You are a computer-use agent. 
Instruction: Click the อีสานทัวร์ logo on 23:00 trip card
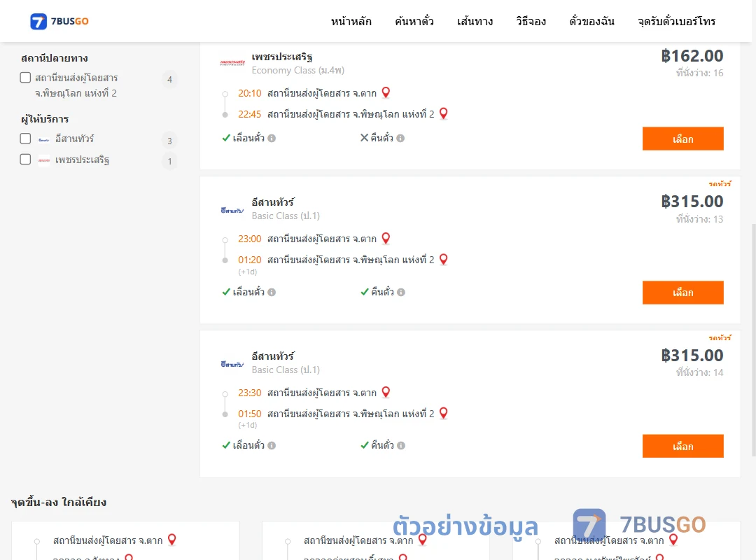point(232,210)
